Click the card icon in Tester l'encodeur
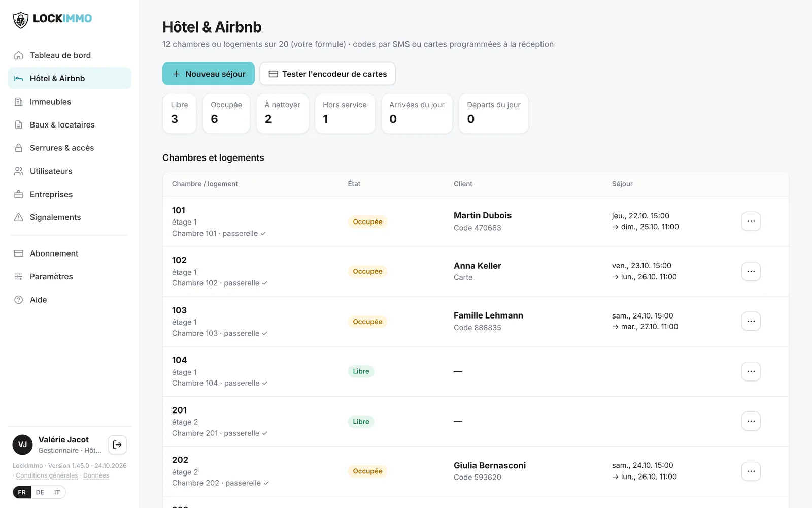The image size is (812, 508). [x=273, y=74]
